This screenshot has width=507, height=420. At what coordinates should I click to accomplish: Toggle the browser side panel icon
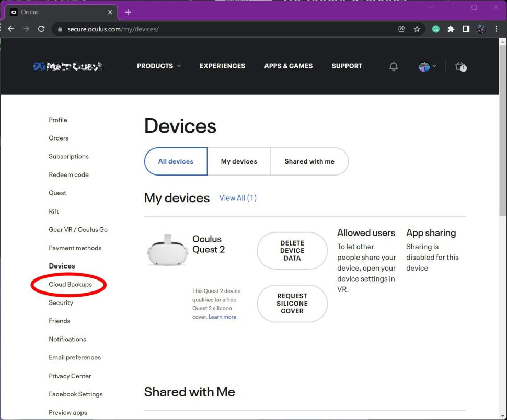[x=466, y=29]
